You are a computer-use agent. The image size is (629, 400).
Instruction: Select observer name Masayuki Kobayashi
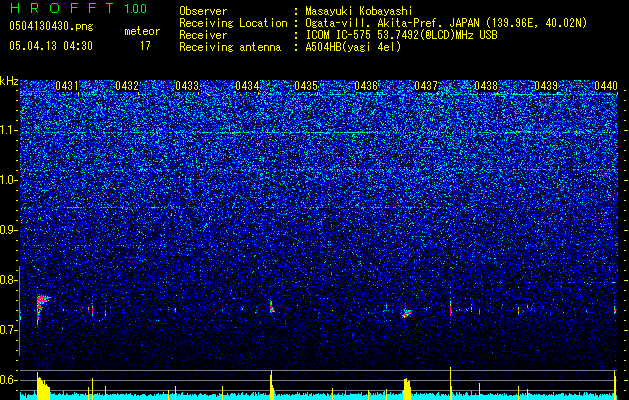[x=359, y=11]
